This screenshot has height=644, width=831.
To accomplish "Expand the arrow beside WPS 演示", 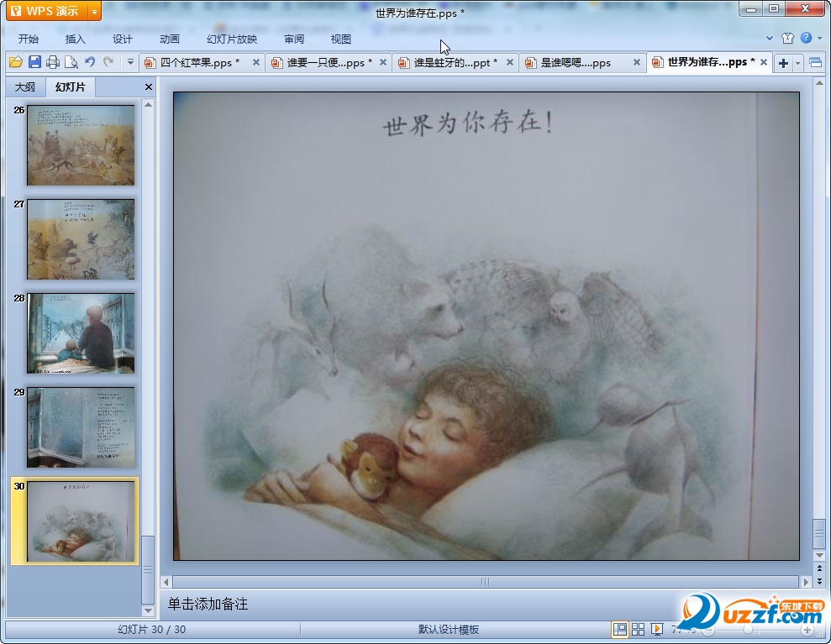I will 94,11.
